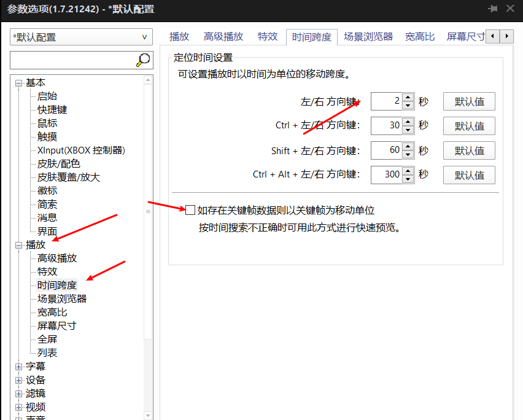523x420 pixels.
Task: Decrease the Ctrl+Alt 300-second seek value
Action: pyautogui.click(x=408, y=179)
